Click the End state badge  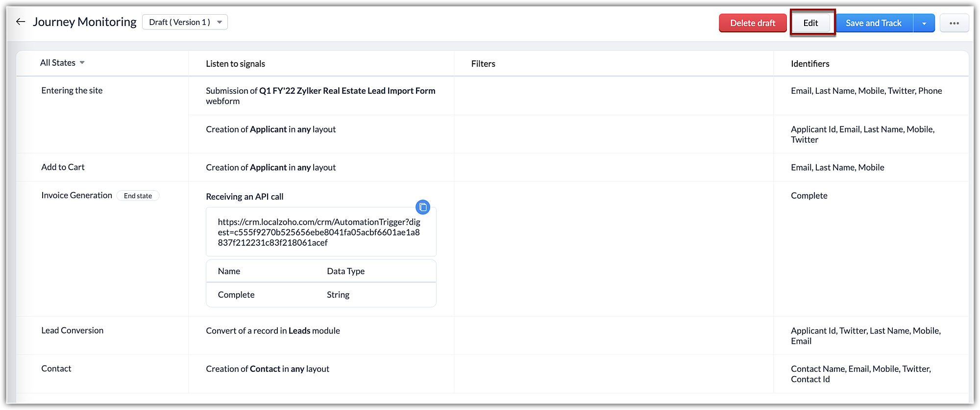138,196
